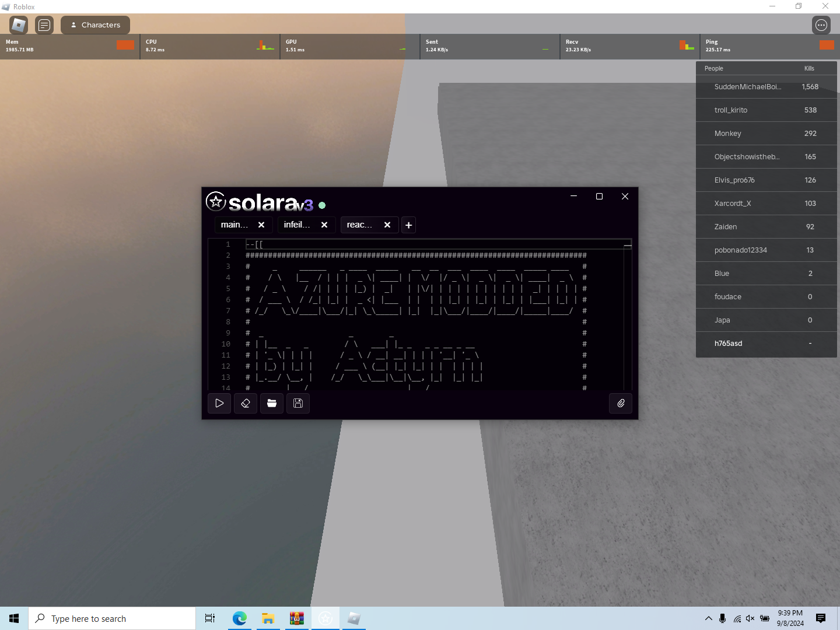Close the main script tab

click(261, 225)
